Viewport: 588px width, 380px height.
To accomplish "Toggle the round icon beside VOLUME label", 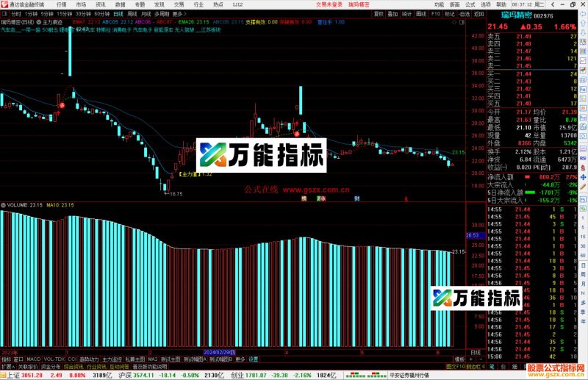I will pos(4,205).
